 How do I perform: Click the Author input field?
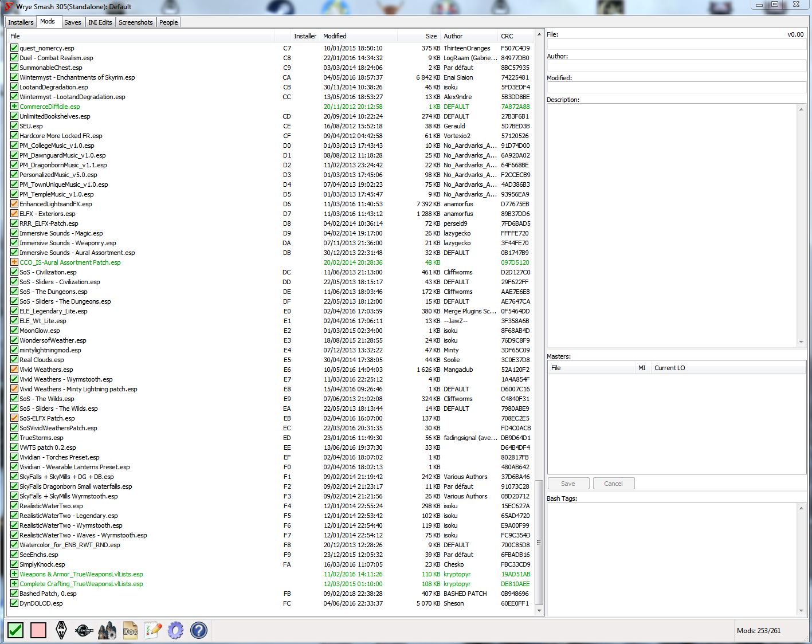676,66
